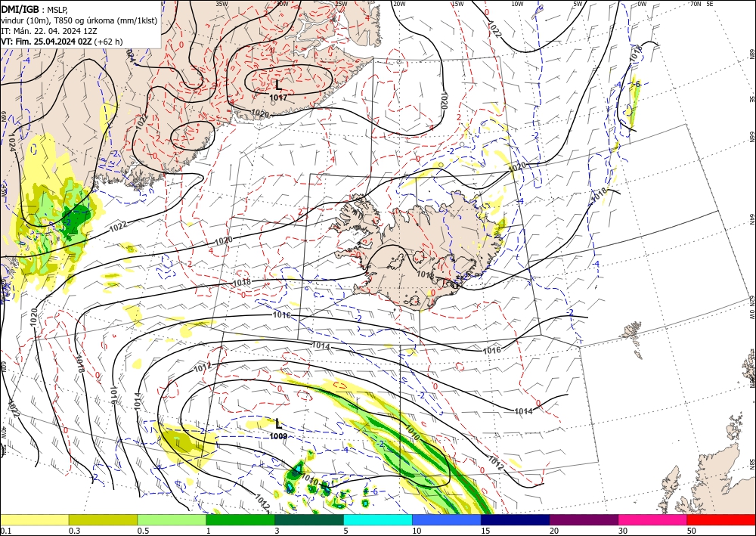Click the 20W longitude label
The width and height of the screenshot is (756, 536).
point(398,4)
